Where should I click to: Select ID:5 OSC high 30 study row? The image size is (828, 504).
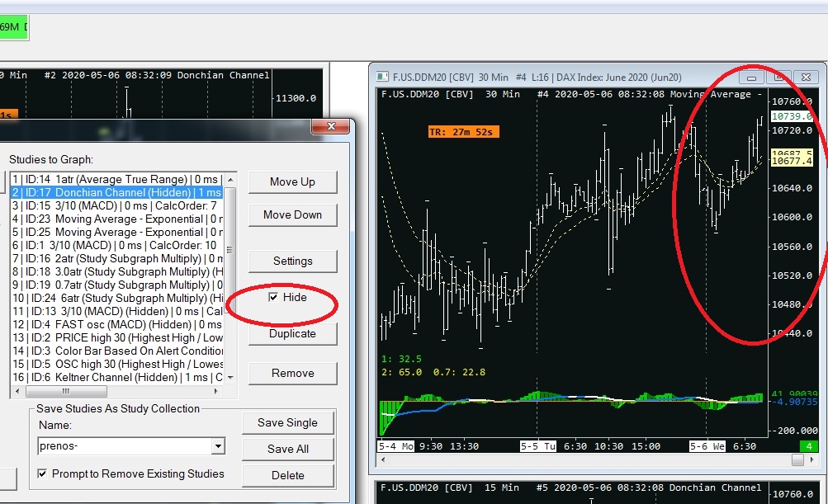click(117, 364)
